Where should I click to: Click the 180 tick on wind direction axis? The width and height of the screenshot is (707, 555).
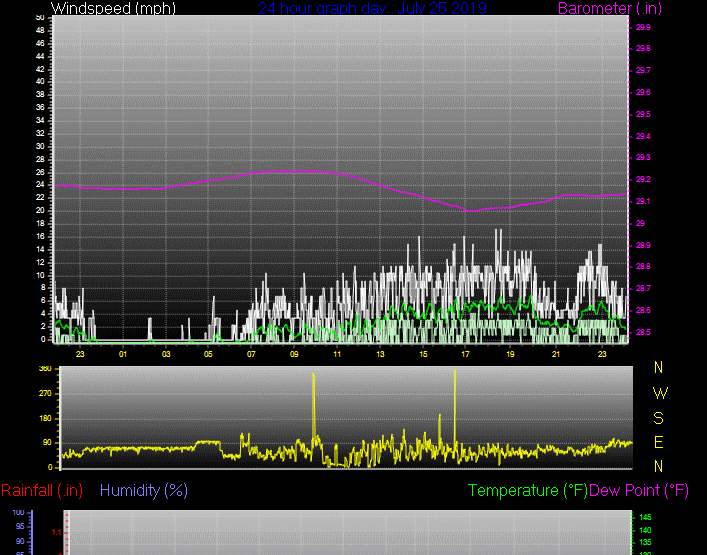[44, 418]
